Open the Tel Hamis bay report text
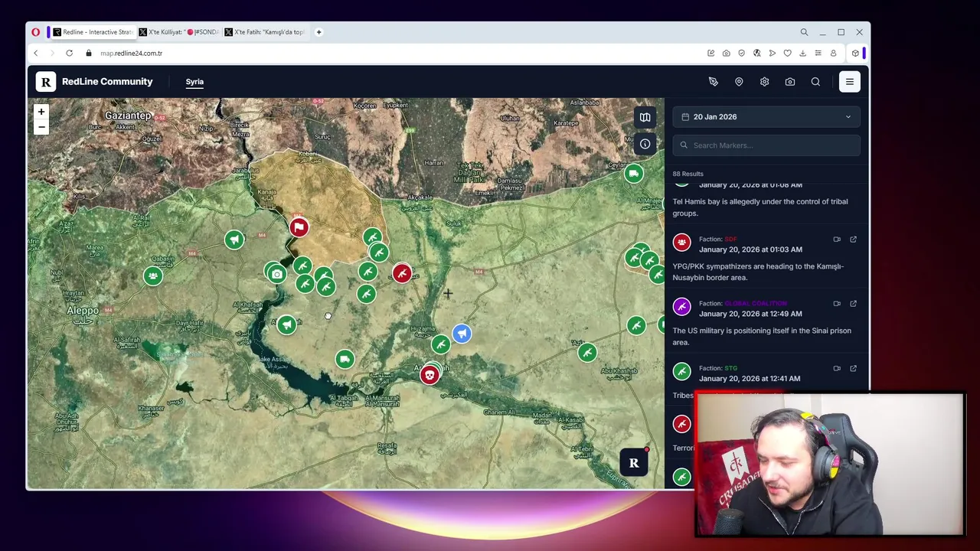 [760, 207]
